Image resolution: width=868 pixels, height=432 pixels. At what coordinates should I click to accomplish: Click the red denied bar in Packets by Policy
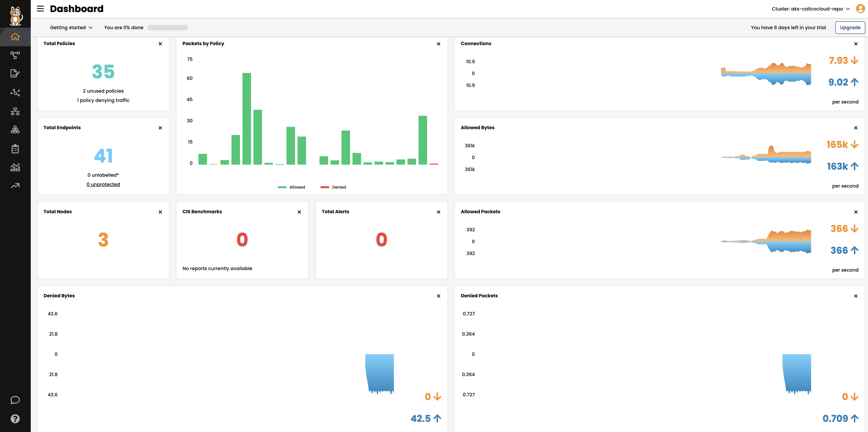(x=434, y=164)
